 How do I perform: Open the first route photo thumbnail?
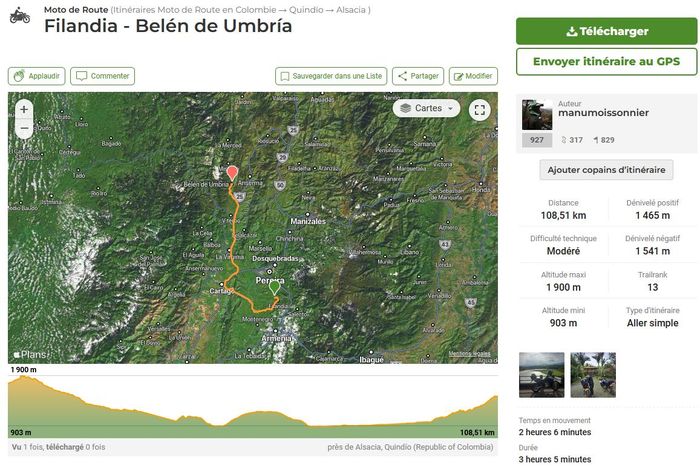[x=541, y=375]
